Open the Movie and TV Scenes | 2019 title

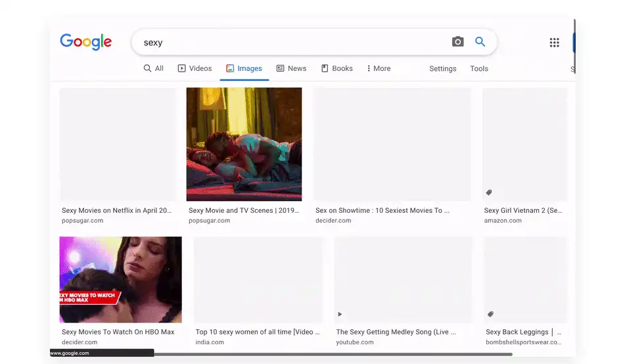[244, 210]
